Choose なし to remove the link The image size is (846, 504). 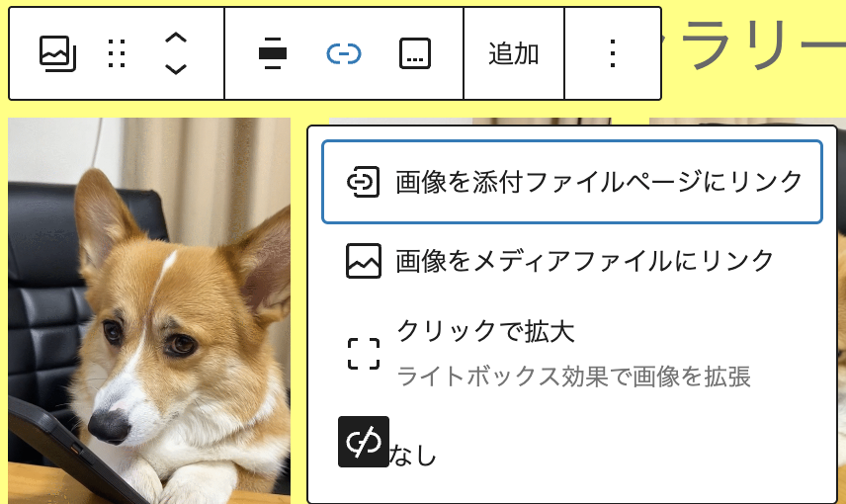[413, 456]
